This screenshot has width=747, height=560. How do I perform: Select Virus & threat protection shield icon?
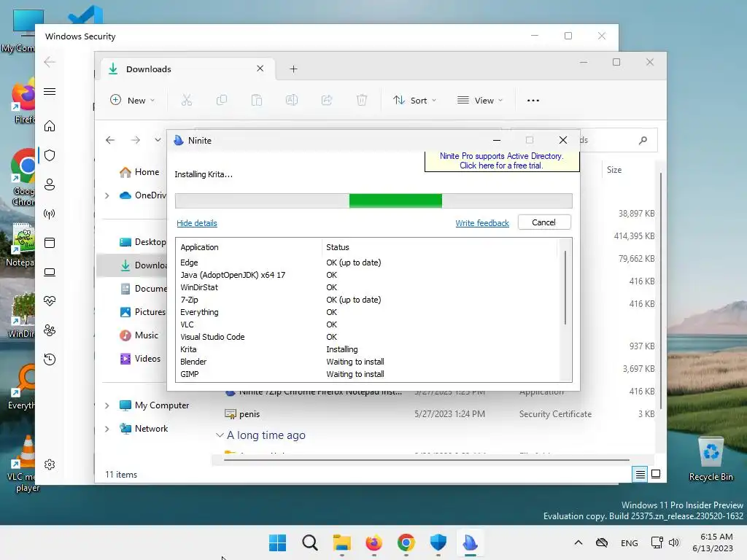[x=50, y=155]
